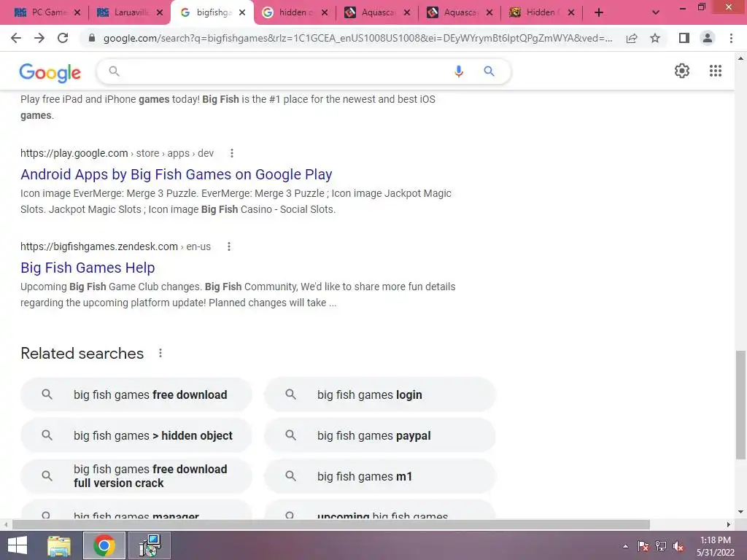Click scroll down arrow on scrollbar

(x=740, y=513)
